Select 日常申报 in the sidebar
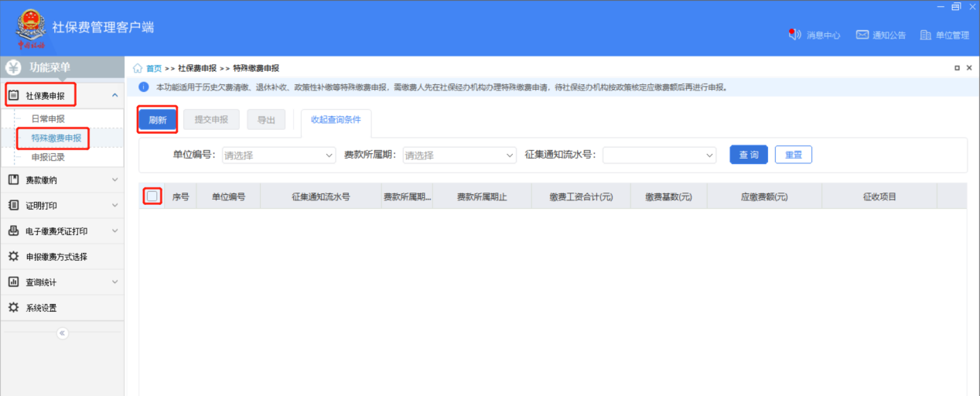 point(48,119)
